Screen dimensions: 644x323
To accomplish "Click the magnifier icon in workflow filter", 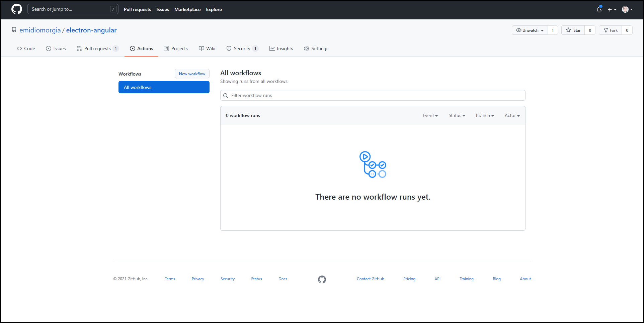I will tap(226, 96).
